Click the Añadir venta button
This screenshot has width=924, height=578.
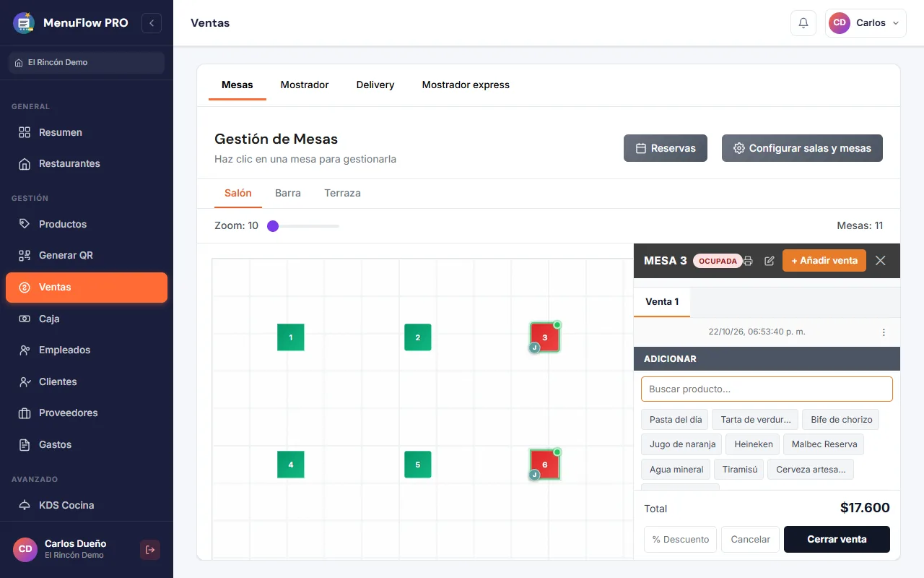point(824,261)
